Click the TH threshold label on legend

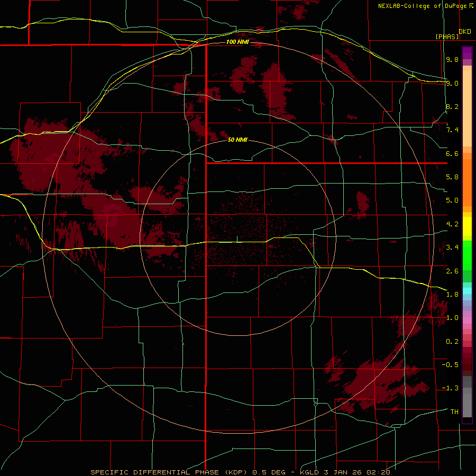pos(454,412)
